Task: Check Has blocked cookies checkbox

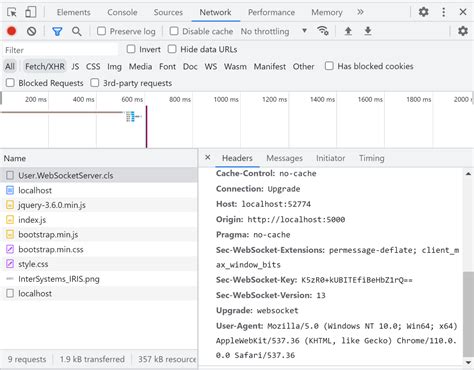Action: [x=329, y=66]
